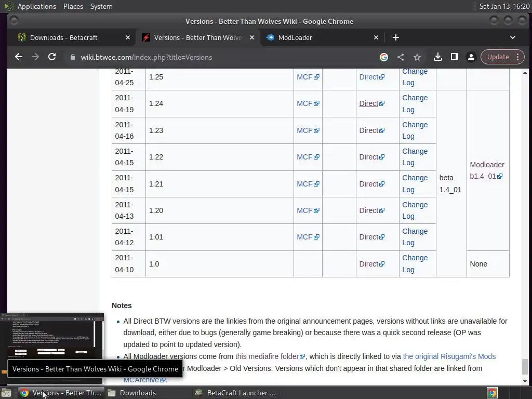Image resolution: width=532 pixels, height=399 pixels.
Task: Open the Chrome three-dot menu
Action: click(518, 57)
